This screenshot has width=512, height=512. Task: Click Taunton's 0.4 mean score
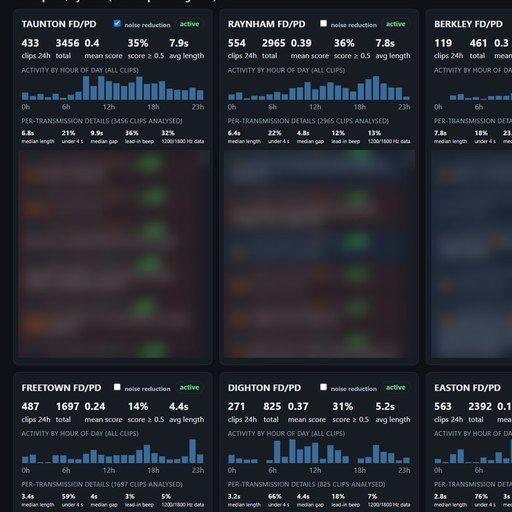(x=92, y=43)
